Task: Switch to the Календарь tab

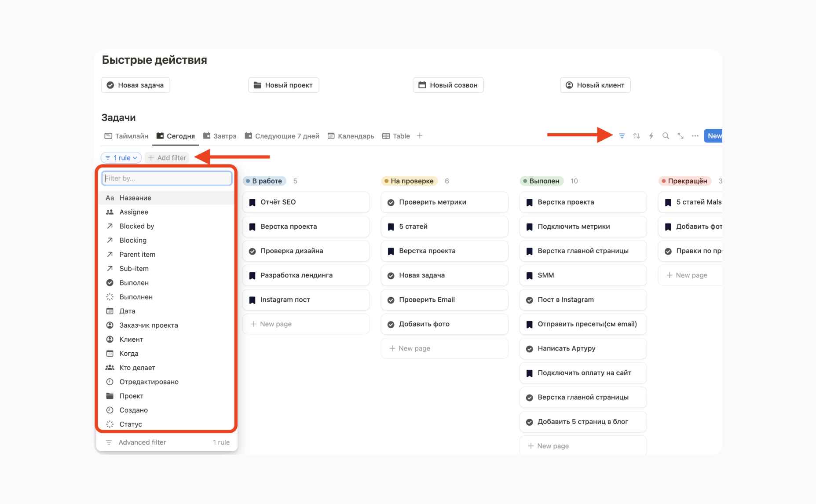Action: [x=351, y=136]
